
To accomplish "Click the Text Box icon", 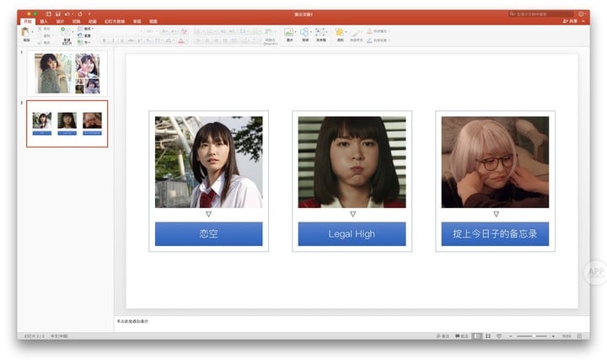I will (x=320, y=33).
